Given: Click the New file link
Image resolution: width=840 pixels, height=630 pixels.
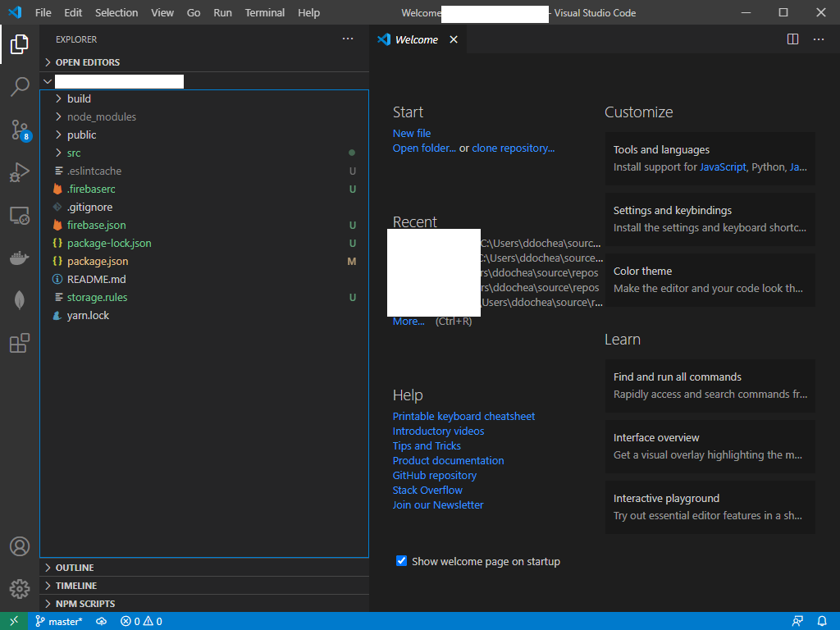Looking at the screenshot, I should coord(412,133).
